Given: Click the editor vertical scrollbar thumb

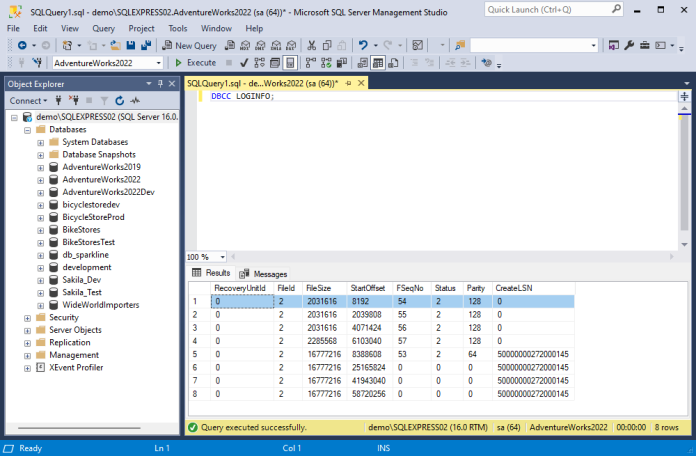Looking at the screenshot, I should (684, 173).
